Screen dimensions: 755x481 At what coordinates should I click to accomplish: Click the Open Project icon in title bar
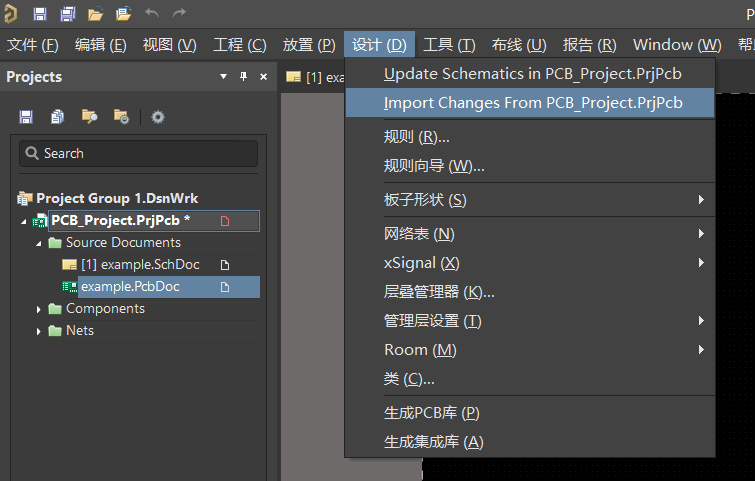pyautogui.click(x=124, y=13)
